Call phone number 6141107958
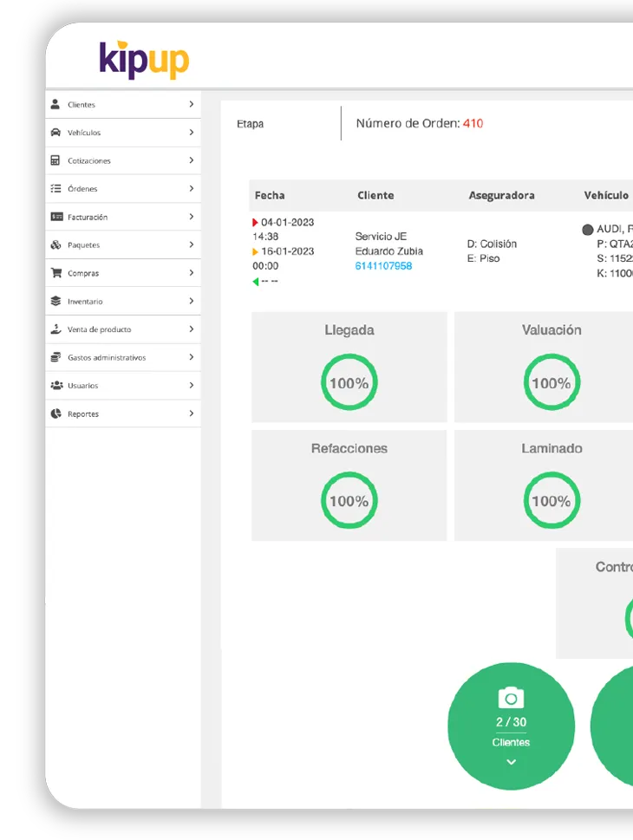This screenshot has width=633, height=840. click(383, 266)
